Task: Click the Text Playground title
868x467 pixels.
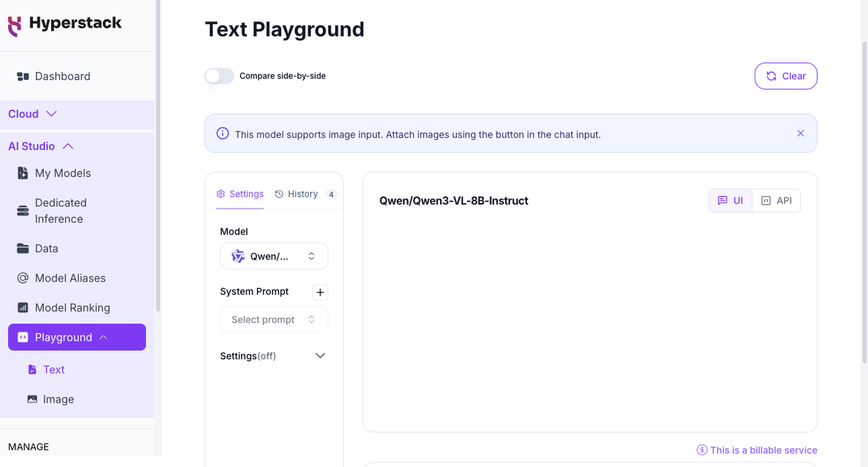Action: coord(284,29)
